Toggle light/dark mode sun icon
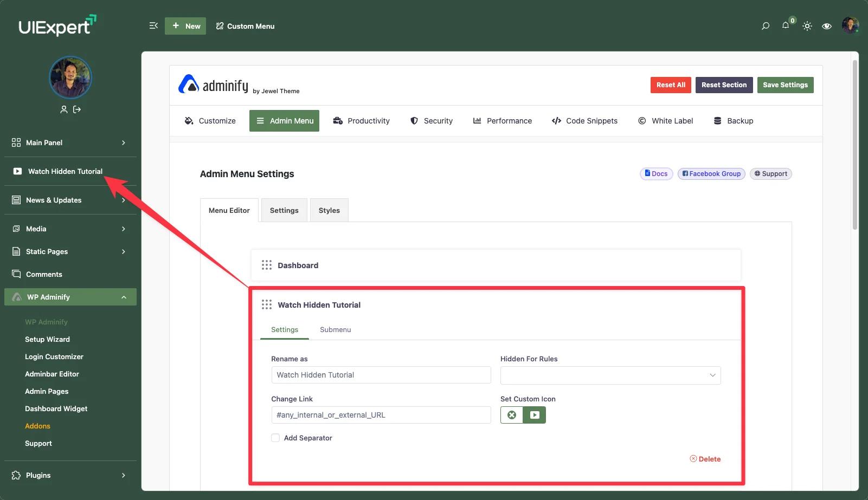 pos(807,26)
